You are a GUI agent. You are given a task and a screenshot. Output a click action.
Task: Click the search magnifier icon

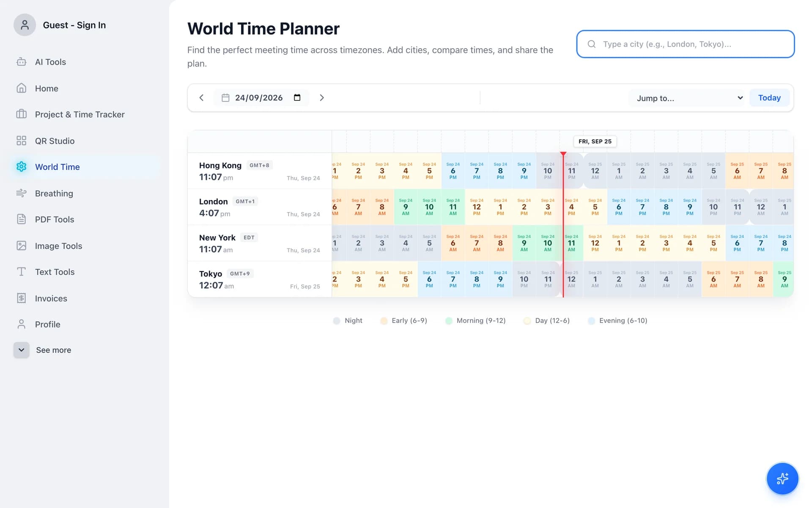(x=592, y=44)
